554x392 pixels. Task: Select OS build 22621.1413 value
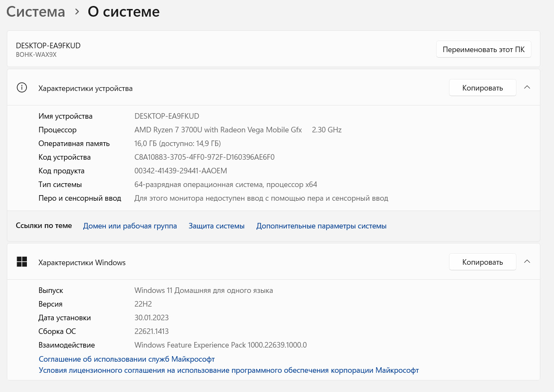click(x=152, y=331)
